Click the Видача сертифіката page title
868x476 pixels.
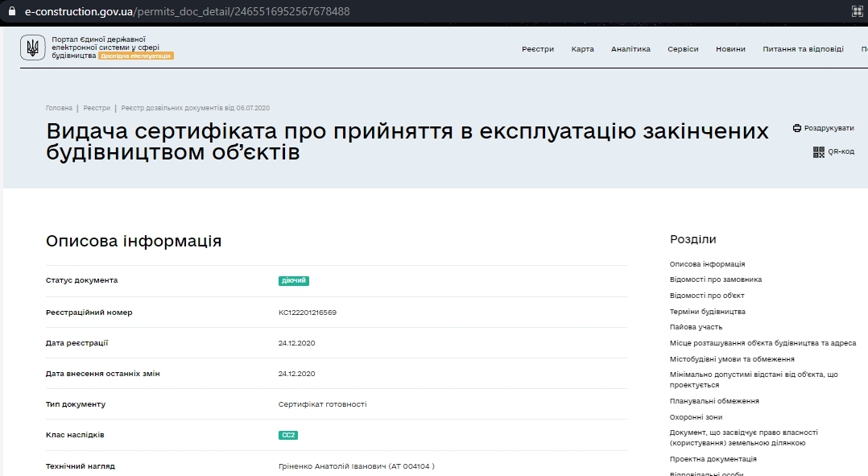click(x=407, y=141)
